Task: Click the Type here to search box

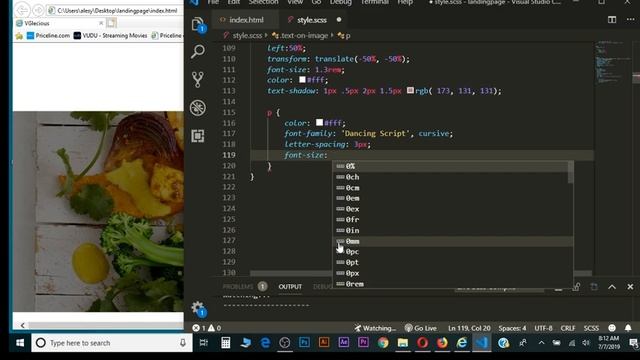Action: (112, 343)
